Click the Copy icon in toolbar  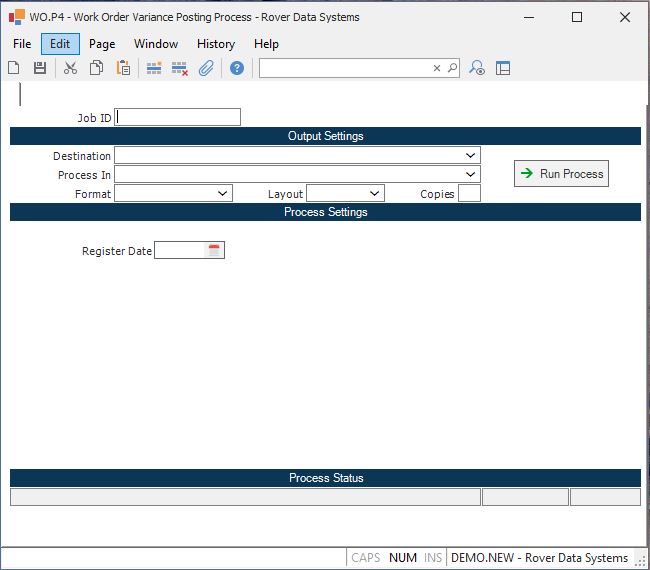coord(97,68)
